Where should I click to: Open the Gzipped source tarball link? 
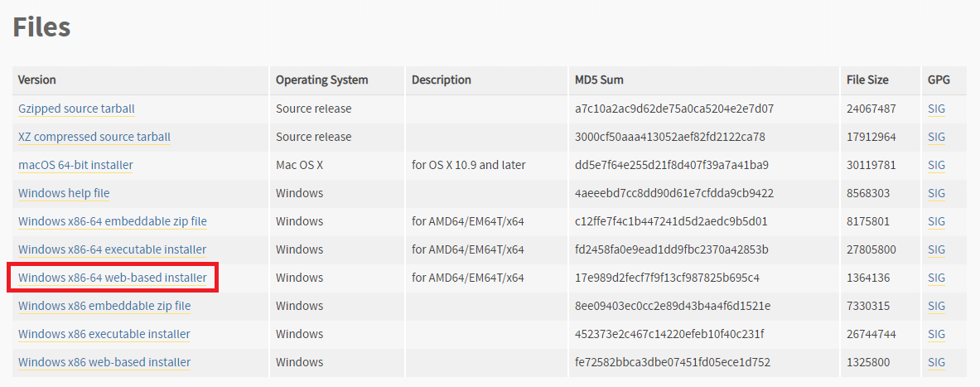point(76,109)
